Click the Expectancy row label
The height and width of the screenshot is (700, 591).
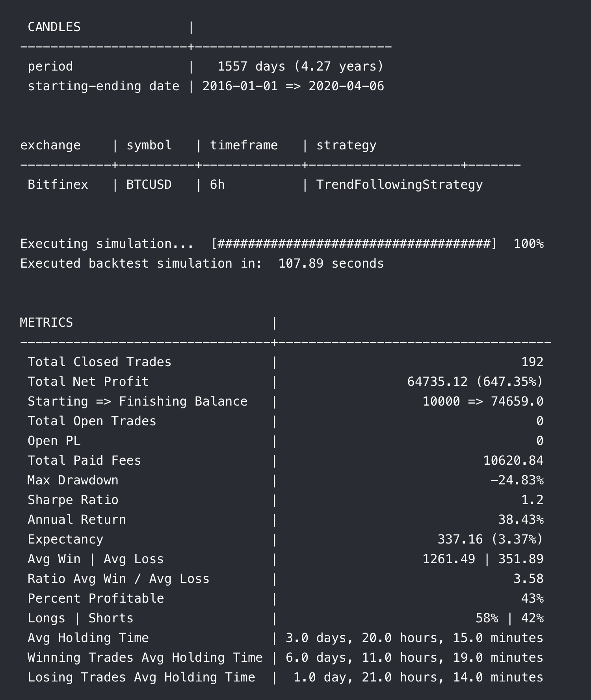click(65, 540)
